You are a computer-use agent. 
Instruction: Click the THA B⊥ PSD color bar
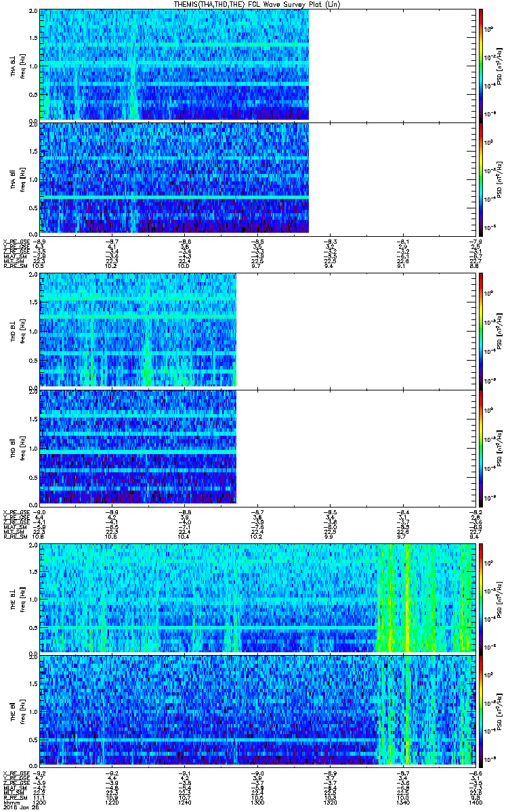(x=481, y=64)
